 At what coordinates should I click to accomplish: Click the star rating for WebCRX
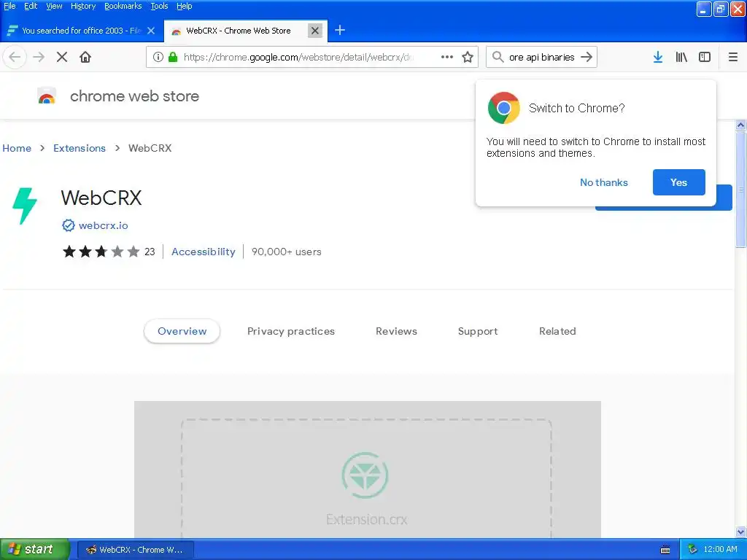[101, 252]
